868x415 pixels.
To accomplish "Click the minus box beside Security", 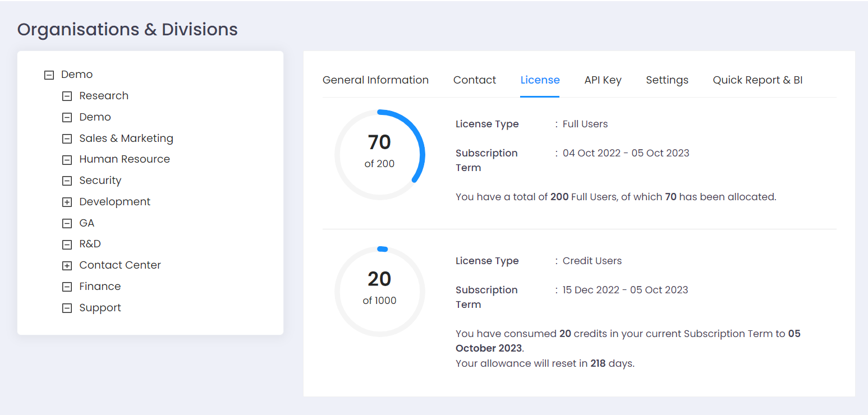I will [x=67, y=181].
